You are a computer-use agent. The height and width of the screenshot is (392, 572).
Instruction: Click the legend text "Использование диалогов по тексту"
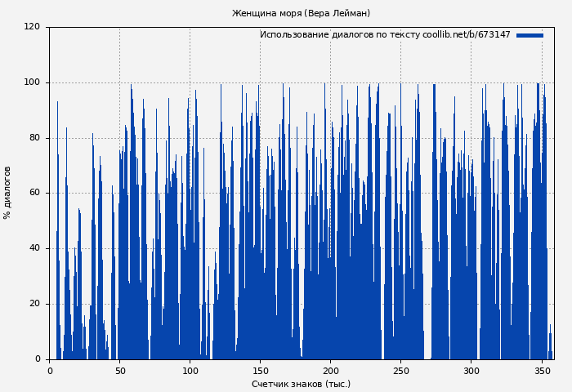[x=339, y=35]
